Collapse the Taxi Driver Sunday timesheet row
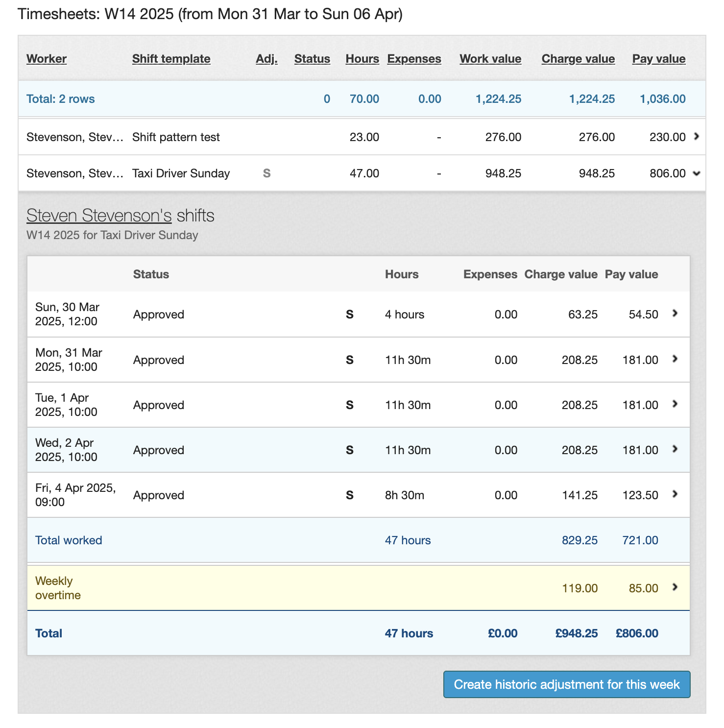Image resolution: width=724 pixels, height=728 pixels. (x=697, y=173)
